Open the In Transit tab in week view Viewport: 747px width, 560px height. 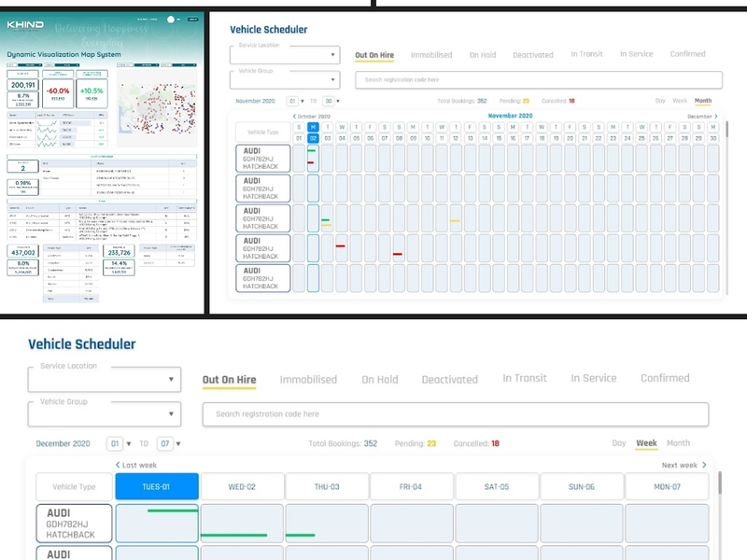coord(525,378)
